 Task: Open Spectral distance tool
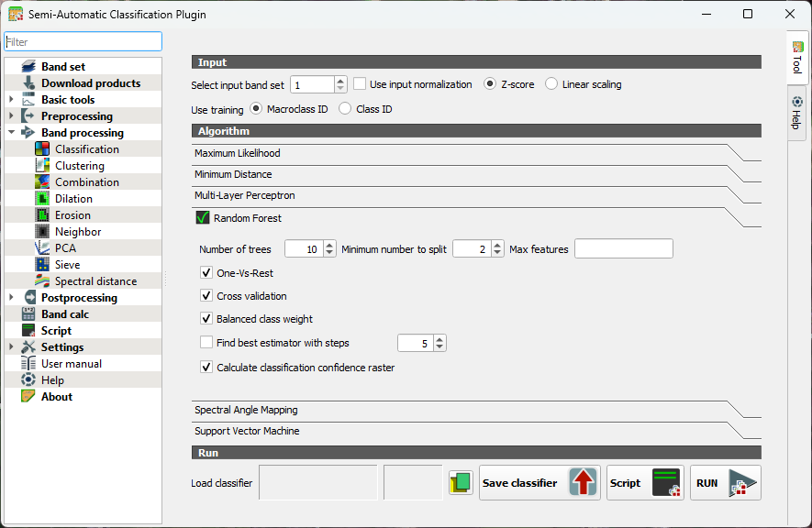coord(42,281)
